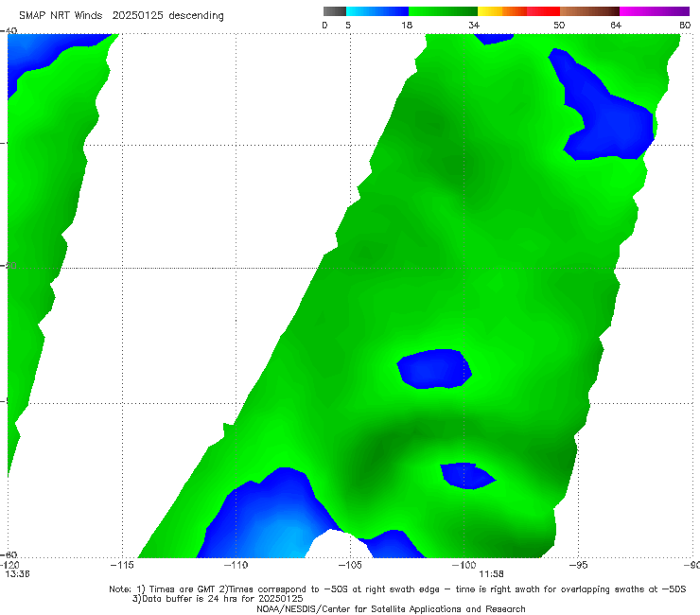Click the color bar label '5'
Viewport: 700px width, 615px height.
click(348, 25)
